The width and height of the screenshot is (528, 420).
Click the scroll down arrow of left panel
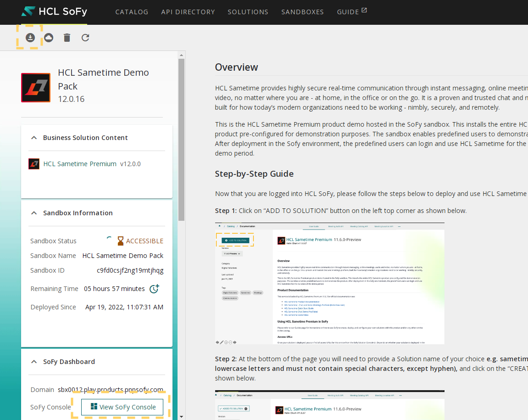[x=182, y=417]
